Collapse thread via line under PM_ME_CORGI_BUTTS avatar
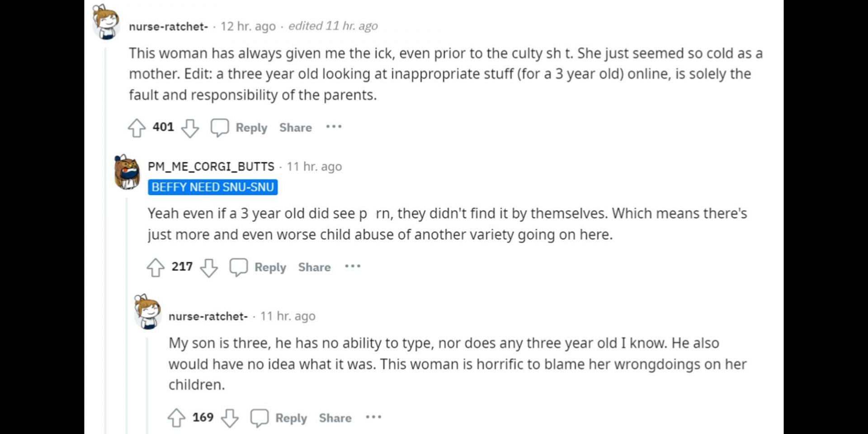This screenshot has width=868, height=434. (127, 312)
